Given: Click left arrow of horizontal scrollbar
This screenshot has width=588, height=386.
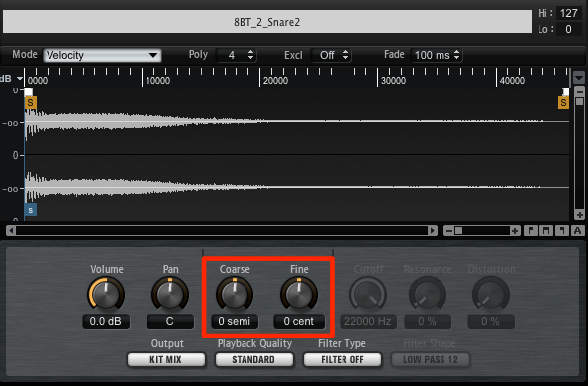Looking at the screenshot, I should tap(11, 230).
